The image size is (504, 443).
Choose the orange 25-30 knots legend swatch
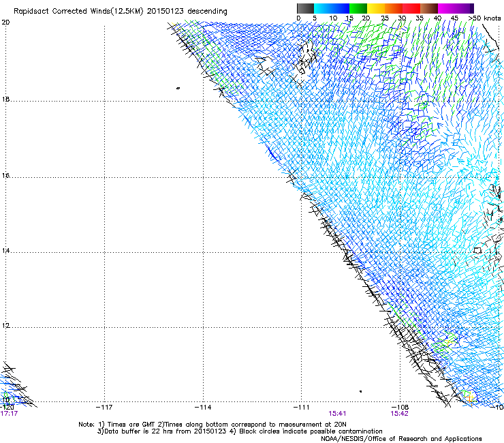pyautogui.click(x=394, y=8)
